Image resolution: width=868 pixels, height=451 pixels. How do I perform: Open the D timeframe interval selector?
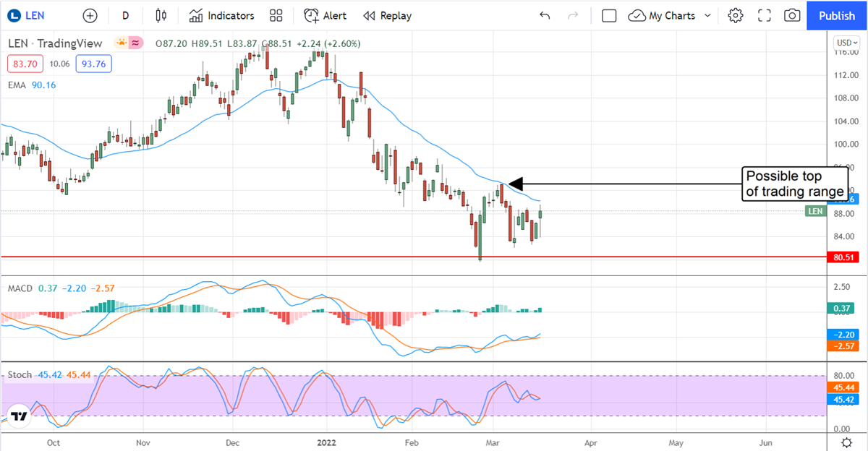coord(126,15)
